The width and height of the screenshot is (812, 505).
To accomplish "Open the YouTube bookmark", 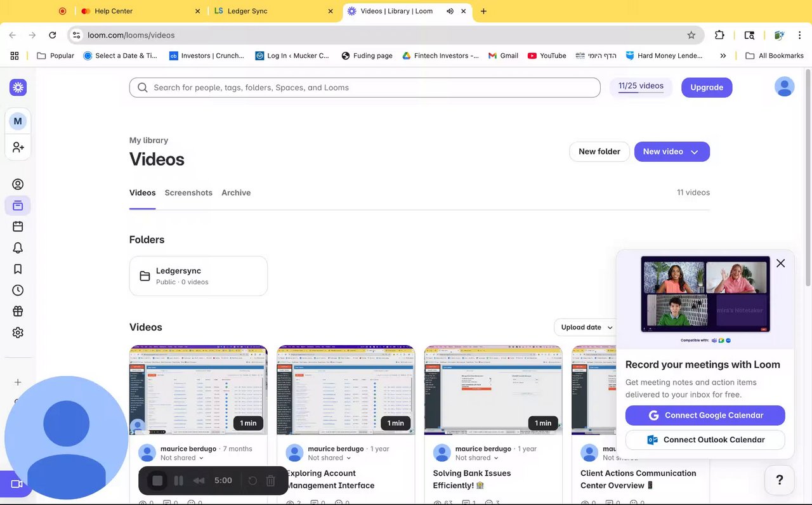I will (547, 56).
